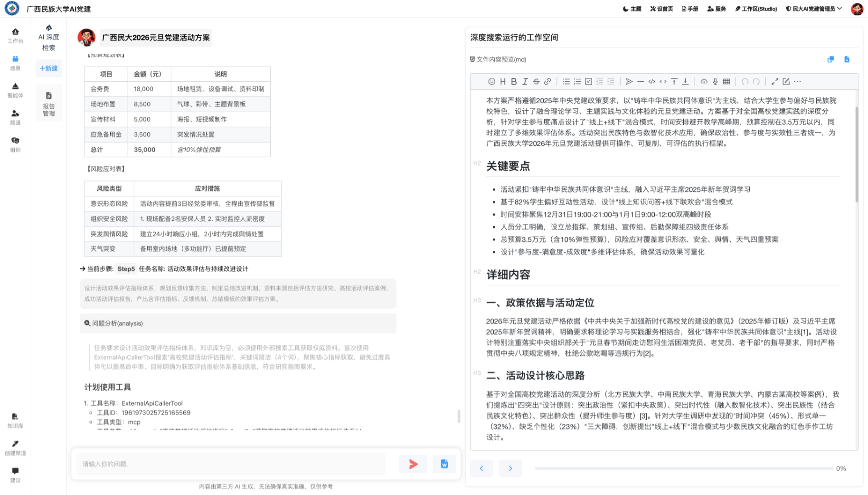Open the emoji picker in the editor toolbar
Screen dimensions: 868x495
point(491,82)
